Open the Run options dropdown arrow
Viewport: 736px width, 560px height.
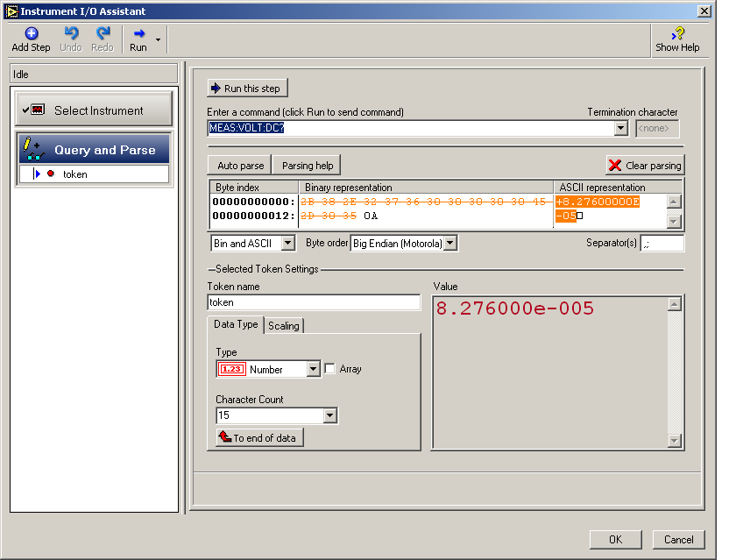159,39
